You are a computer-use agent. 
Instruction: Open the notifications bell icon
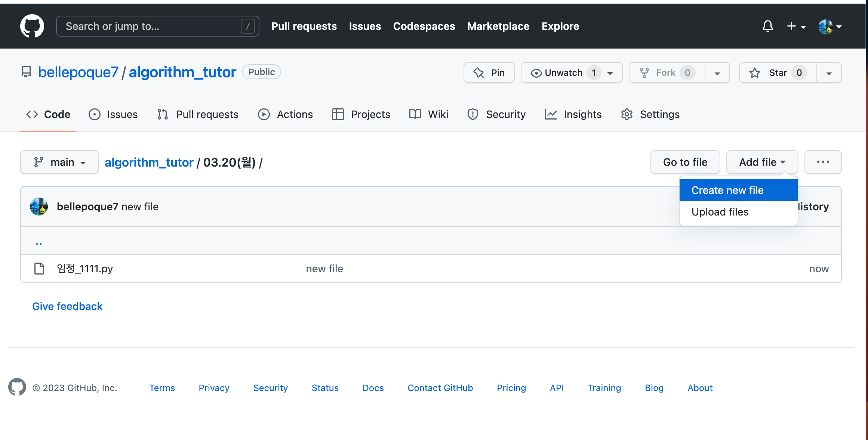pyautogui.click(x=767, y=26)
